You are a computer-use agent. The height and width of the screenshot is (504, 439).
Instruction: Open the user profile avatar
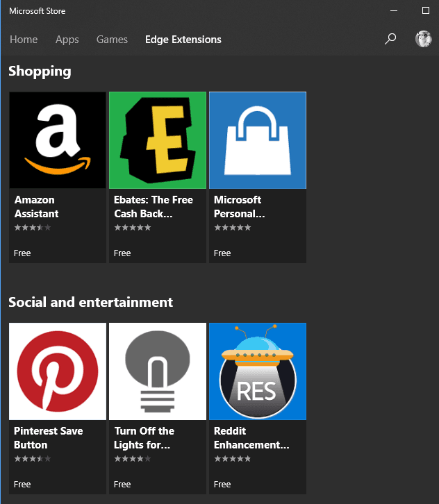pyautogui.click(x=423, y=39)
